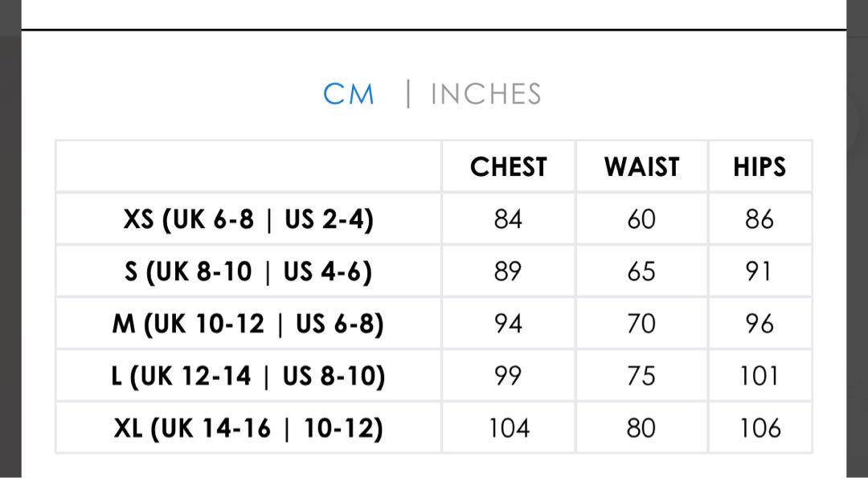Switch units to INCHES

coord(485,94)
